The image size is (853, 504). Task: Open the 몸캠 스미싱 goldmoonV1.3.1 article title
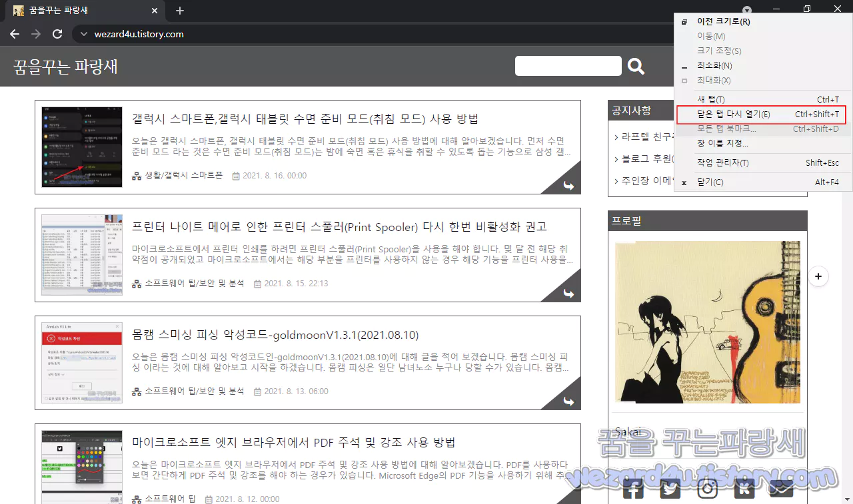275,335
